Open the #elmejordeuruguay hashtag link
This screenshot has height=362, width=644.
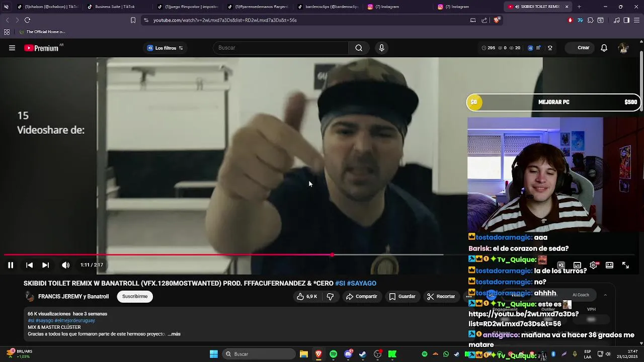point(74,320)
